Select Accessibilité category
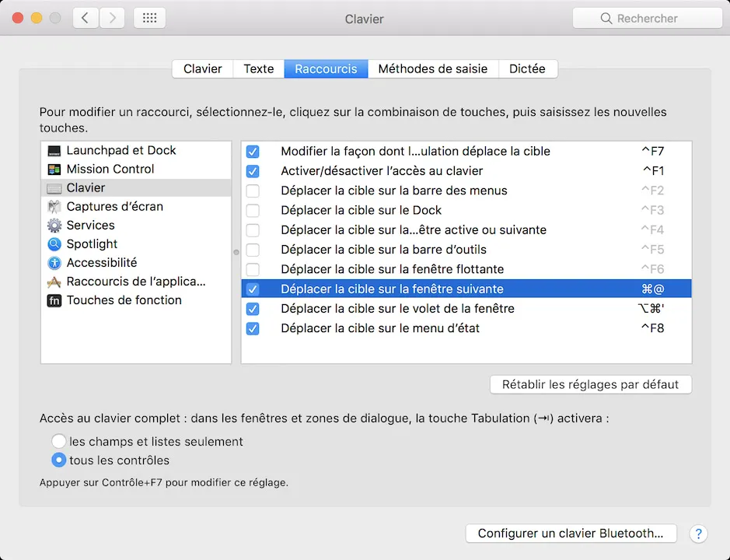 136,263
